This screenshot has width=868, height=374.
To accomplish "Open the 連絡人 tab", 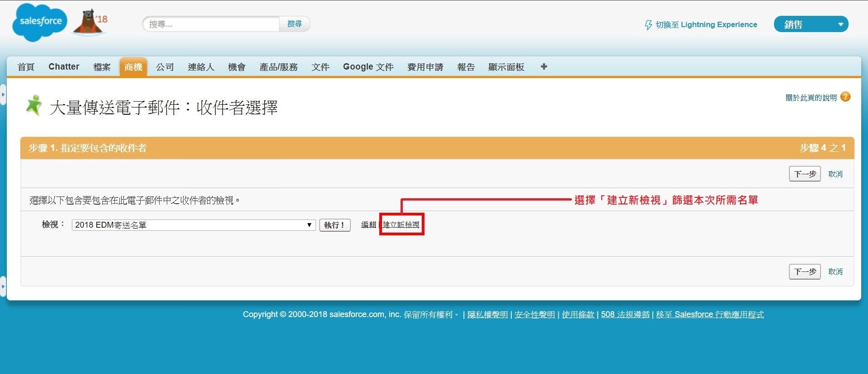I will (201, 67).
